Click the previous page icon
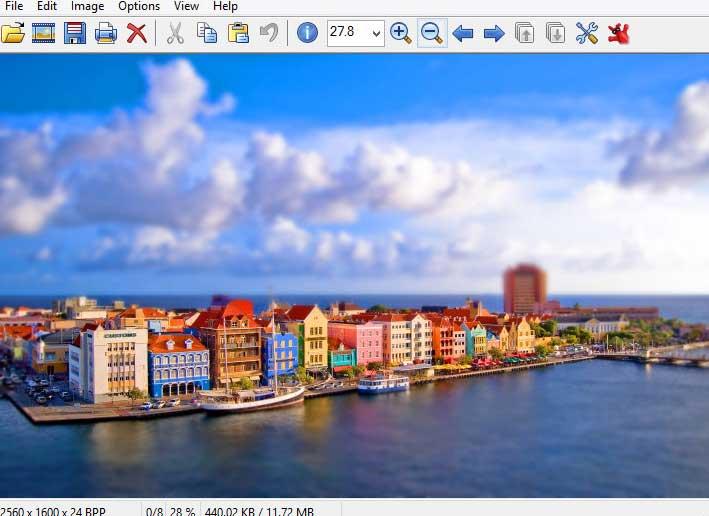 click(x=525, y=33)
